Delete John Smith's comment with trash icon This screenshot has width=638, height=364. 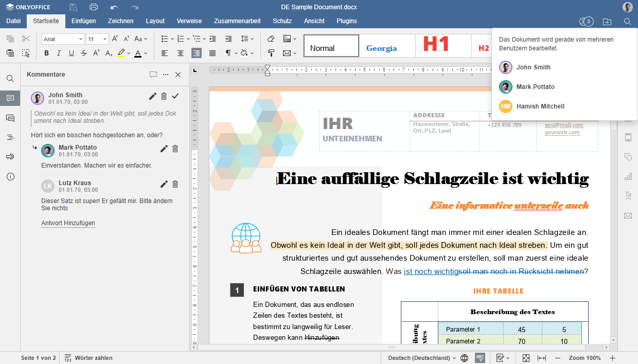click(164, 96)
